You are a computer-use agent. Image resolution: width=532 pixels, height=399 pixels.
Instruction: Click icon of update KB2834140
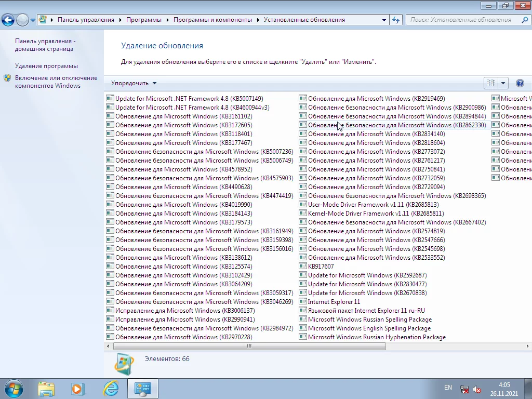tap(303, 134)
